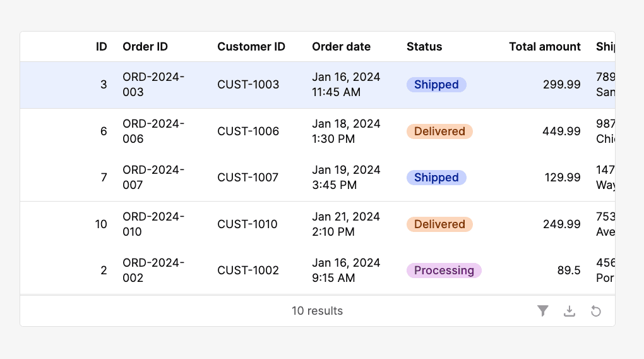Screen dimensions: 644x359
Task: Select the ORD-2024-006 order ID cell
Action: [x=153, y=131]
